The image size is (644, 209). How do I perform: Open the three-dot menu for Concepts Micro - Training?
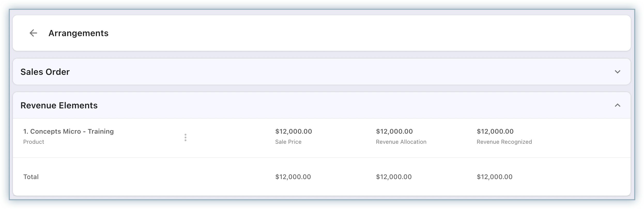(185, 138)
